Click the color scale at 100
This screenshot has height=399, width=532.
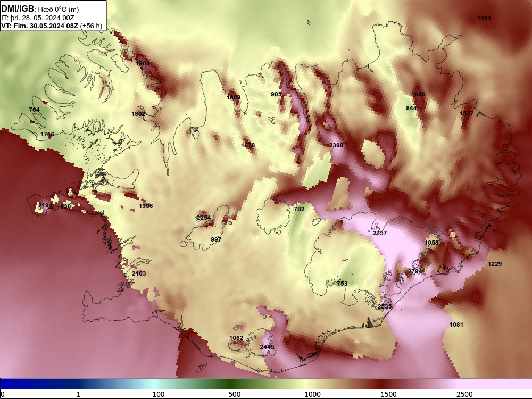pos(158,394)
